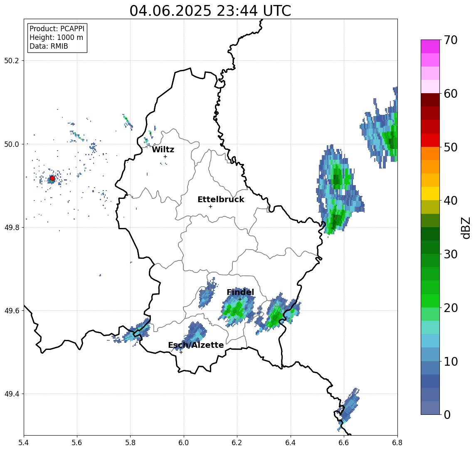Click the 49.4 latitude axis label

click(12, 394)
